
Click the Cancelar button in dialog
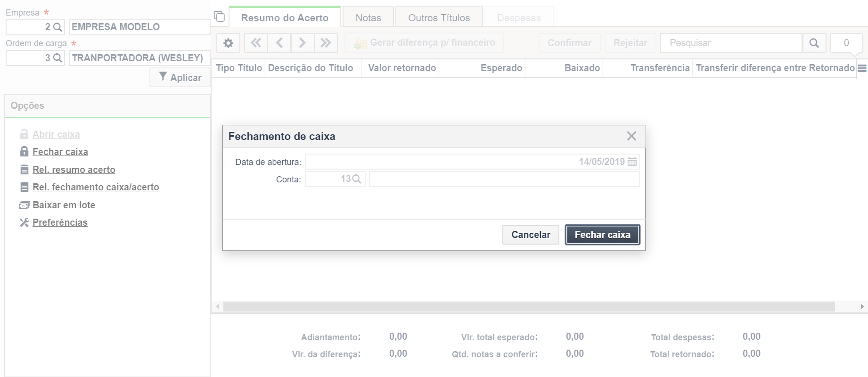coord(531,235)
